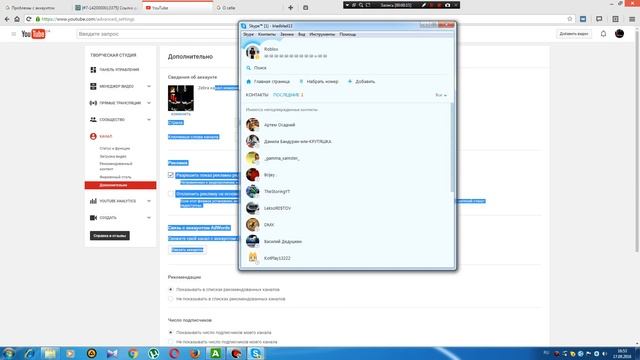Open Firefox from the taskbar

pos(195,353)
